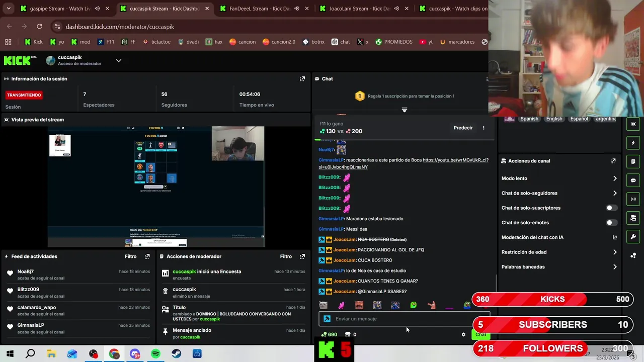Select the English stream tag

click(x=554, y=119)
